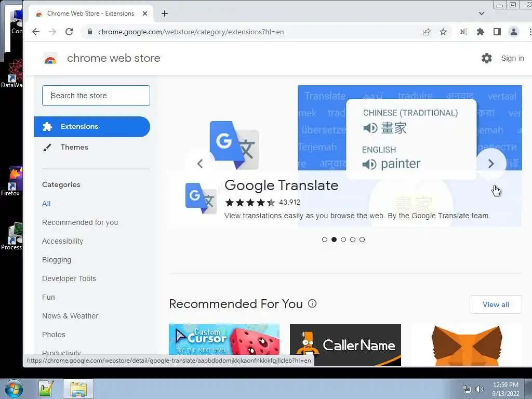This screenshot has height=399, width=532.
Task: Open the tab search chevron
Action: pyautogui.click(x=482, y=14)
